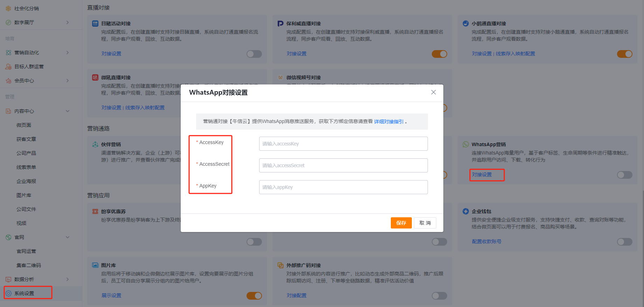Click the 企业钱包 card icon
This screenshot has height=307, width=644.
466,211
